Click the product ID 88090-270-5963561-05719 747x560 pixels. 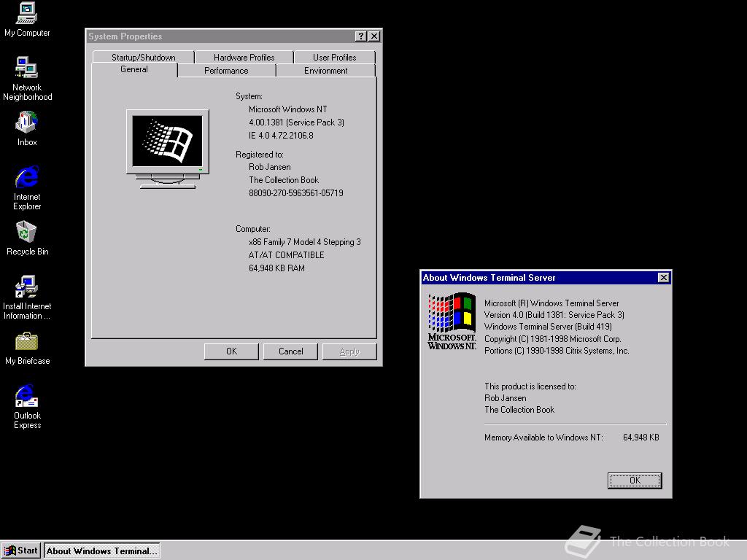[296, 192]
